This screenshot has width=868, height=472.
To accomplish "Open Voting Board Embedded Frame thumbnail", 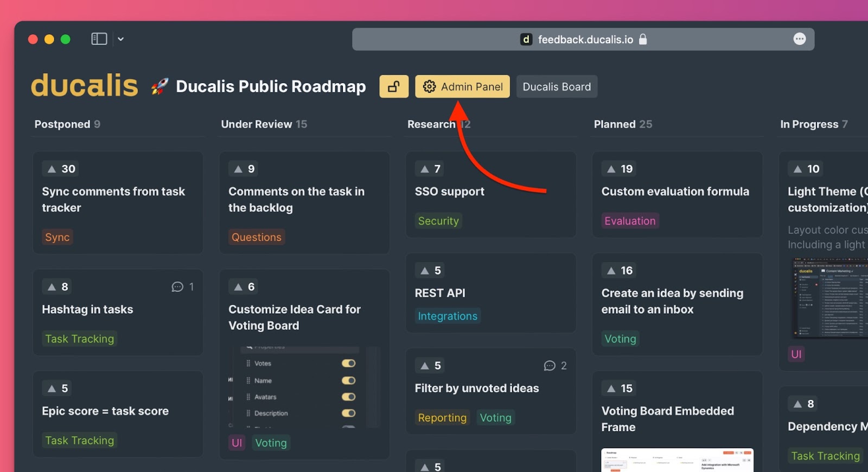I will (x=677, y=460).
